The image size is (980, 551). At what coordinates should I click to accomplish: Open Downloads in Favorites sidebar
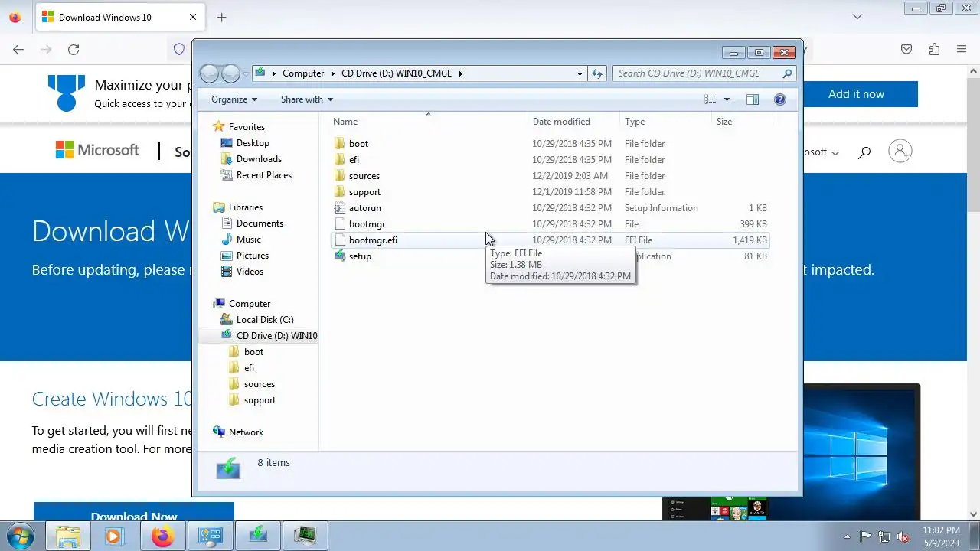point(259,159)
